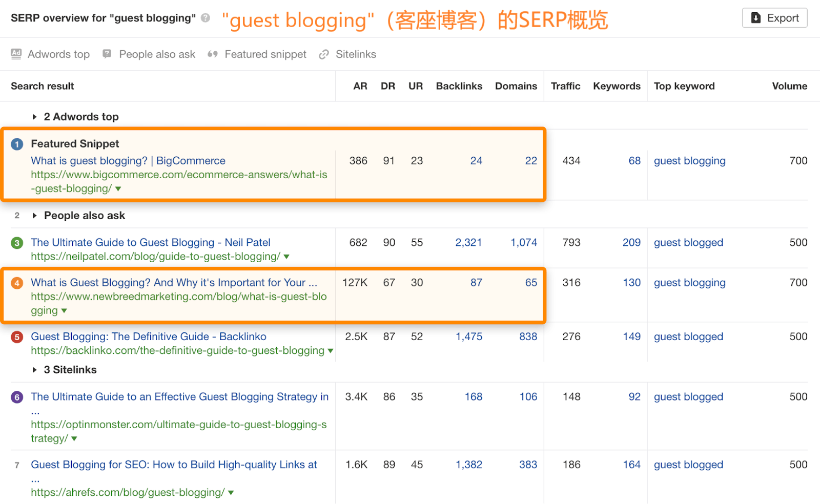Image resolution: width=820 pixels, height=504 pixels.
Task: Expand the 3 Sitelinks section
Action: tap(34, 369)
